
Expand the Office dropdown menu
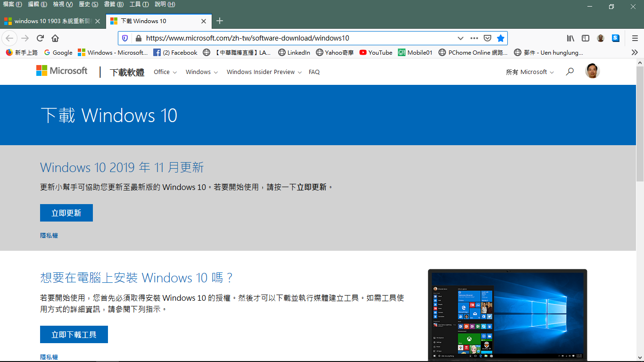click(165, 72)
